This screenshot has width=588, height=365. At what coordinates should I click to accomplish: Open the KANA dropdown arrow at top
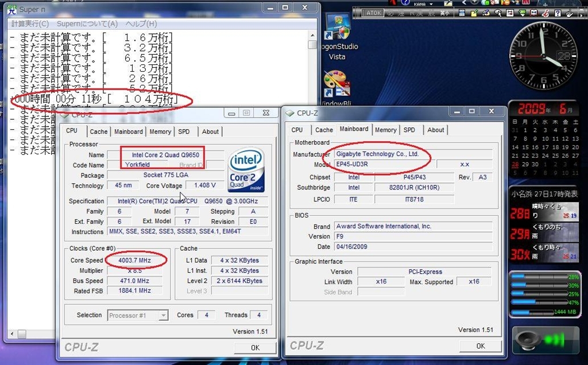pos(431,4)
